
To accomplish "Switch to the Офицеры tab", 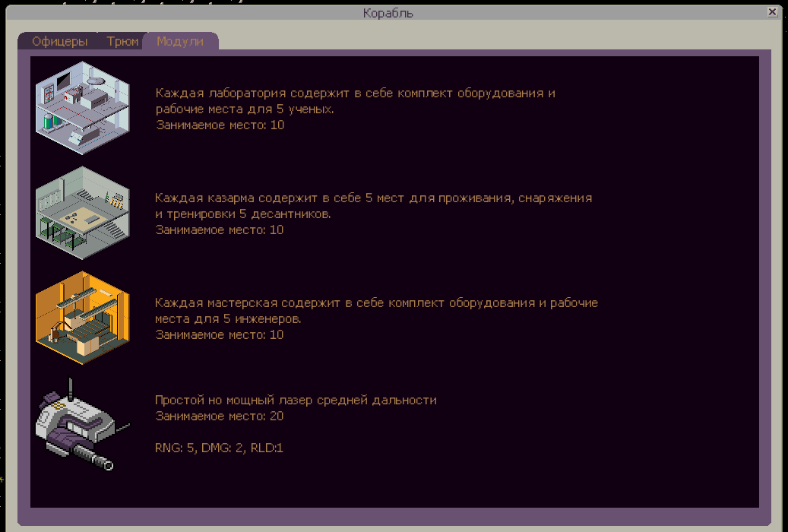I will [x=60, y=41].
